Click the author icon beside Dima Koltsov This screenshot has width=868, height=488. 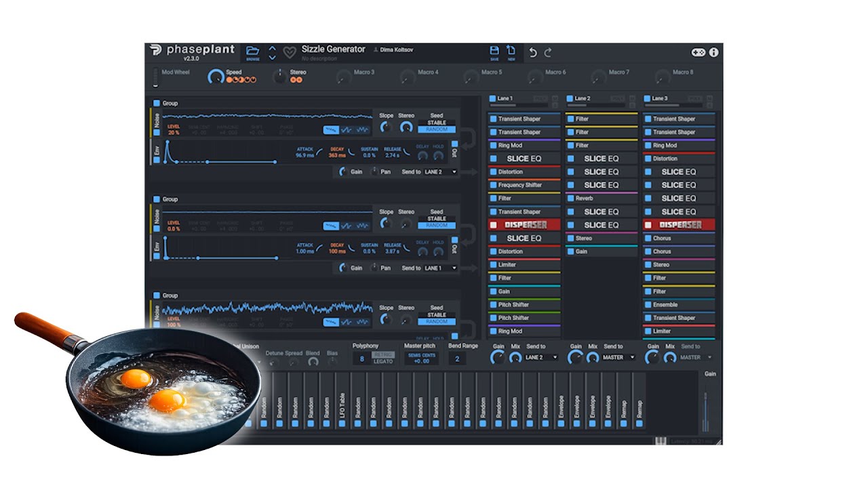click(376, 50)
